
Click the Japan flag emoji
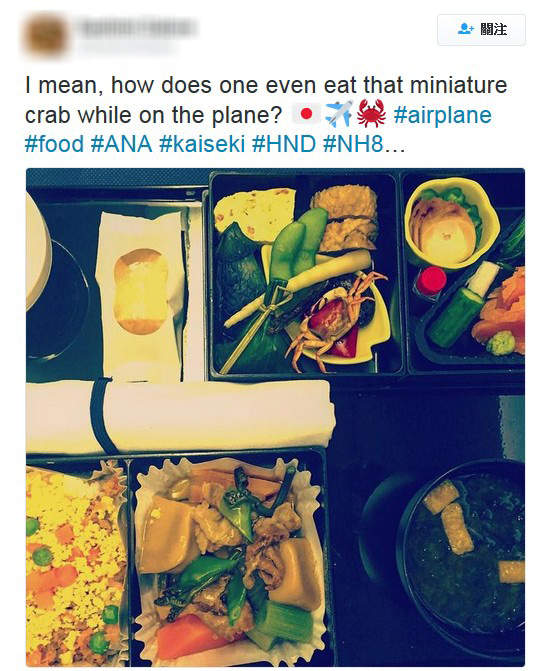pyautogui.click(x=306, y=115)
